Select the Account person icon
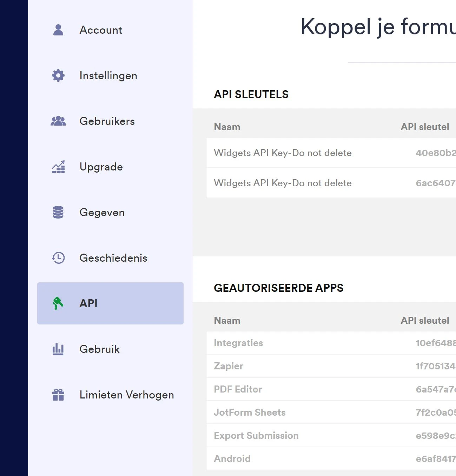The height and width of the screenshot is (476, 456). point(58,30)
